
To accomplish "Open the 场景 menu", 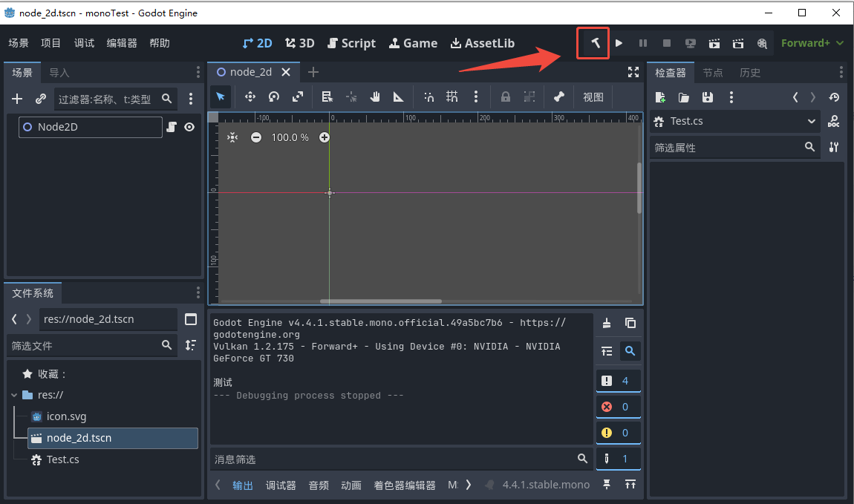I will tap(19, 43).
